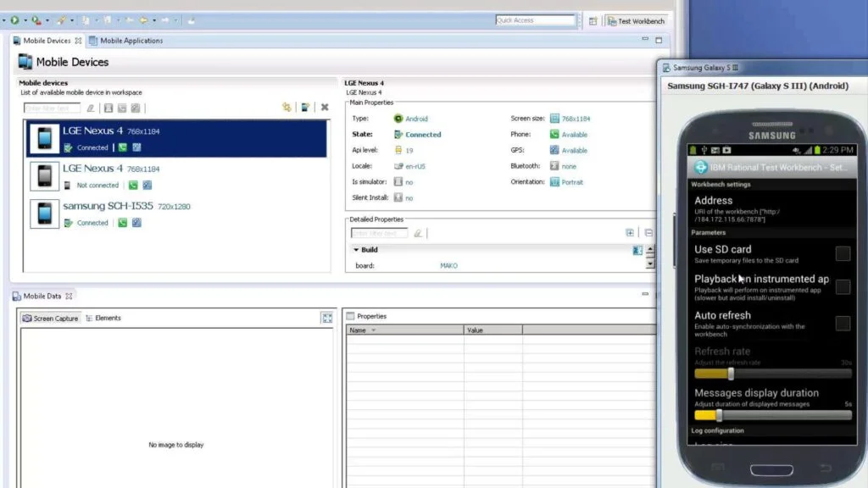Screen dimensions: 868x488
Task: Click the yellow refresh devices icon
Action: 287,107
